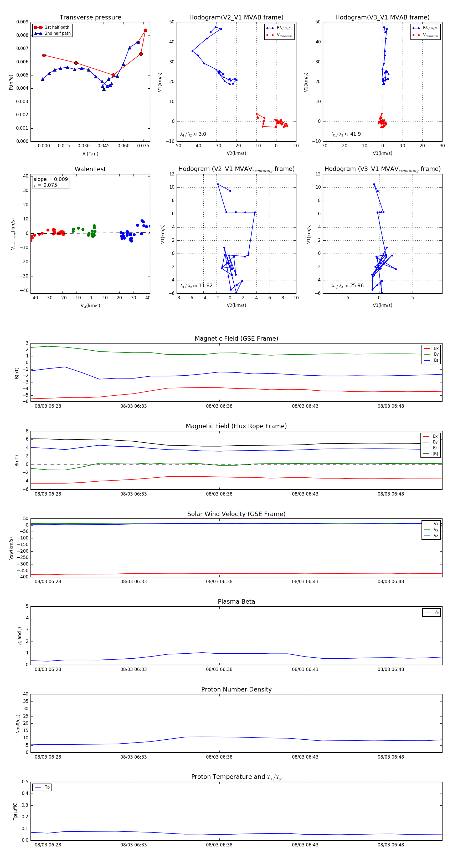Click the "V3(km/s)" x-axis label of MVAB hodogram
This screenshot has height=868, width=473.
[x=382, y=153]
